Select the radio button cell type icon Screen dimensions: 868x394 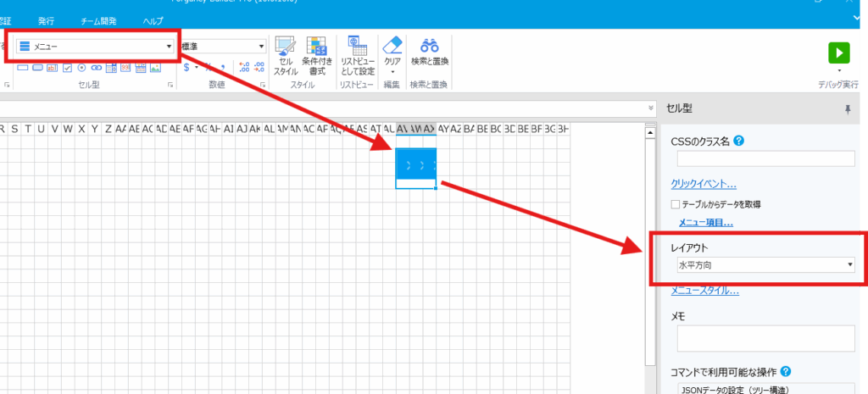81,68
